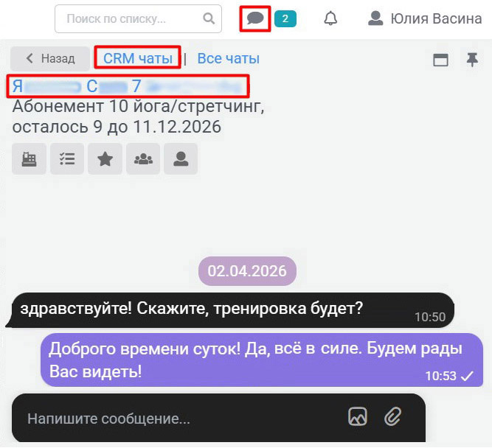This screenshot has height=448, width=492.
Task: Open the blurred client name link
Action: coord(127,86)
